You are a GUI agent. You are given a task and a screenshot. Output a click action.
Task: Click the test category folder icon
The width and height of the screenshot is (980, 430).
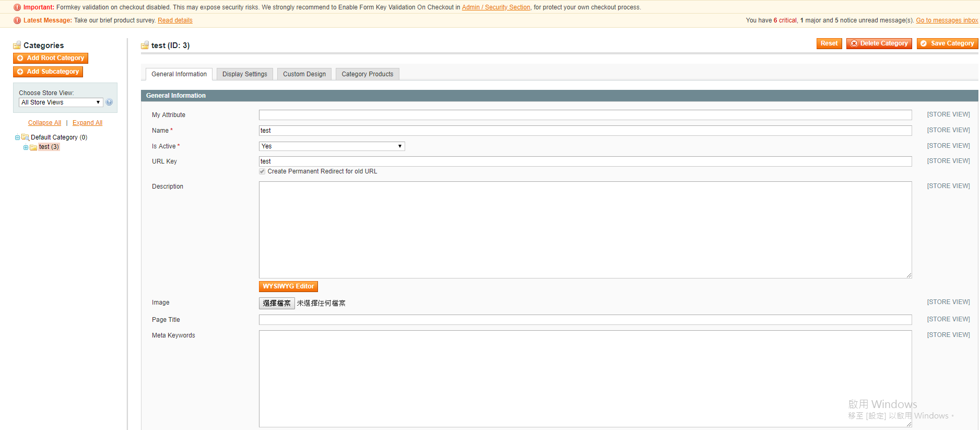coord(33,147)
